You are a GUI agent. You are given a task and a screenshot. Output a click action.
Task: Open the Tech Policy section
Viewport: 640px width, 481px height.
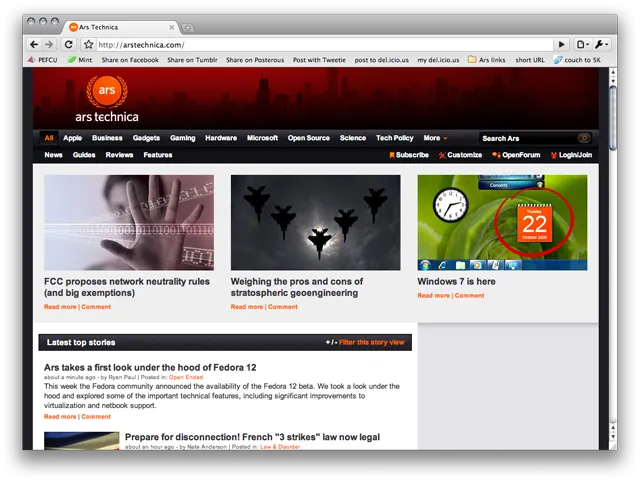[395, 138]
